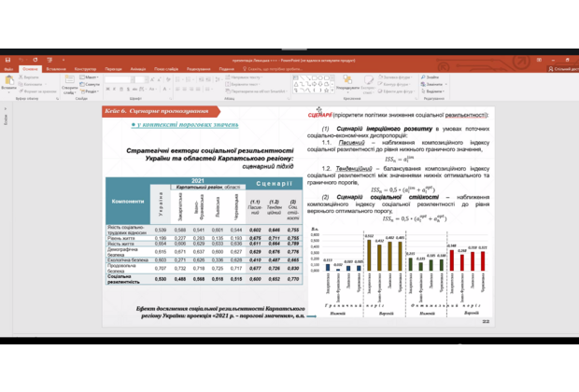This screenshot has height=392, width=579.
Task: Open the font name combo box
Action: (120, 79)
